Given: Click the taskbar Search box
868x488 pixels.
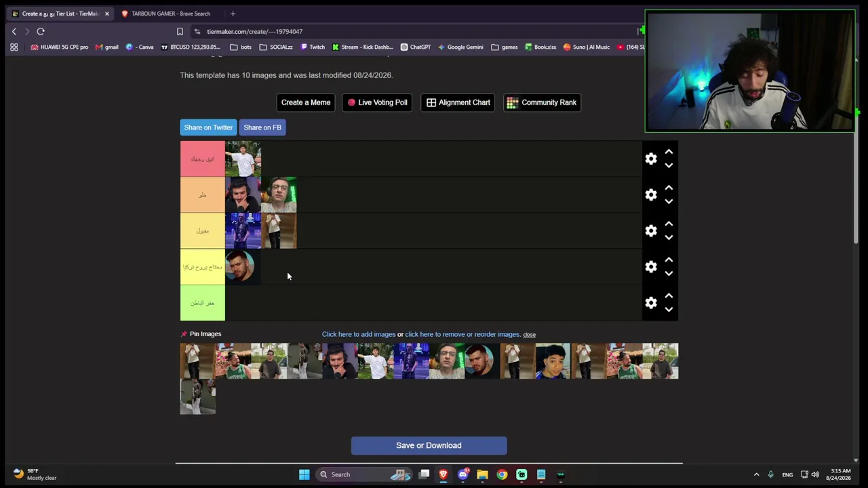Looking at the screenshot, I should pos(363,474).
